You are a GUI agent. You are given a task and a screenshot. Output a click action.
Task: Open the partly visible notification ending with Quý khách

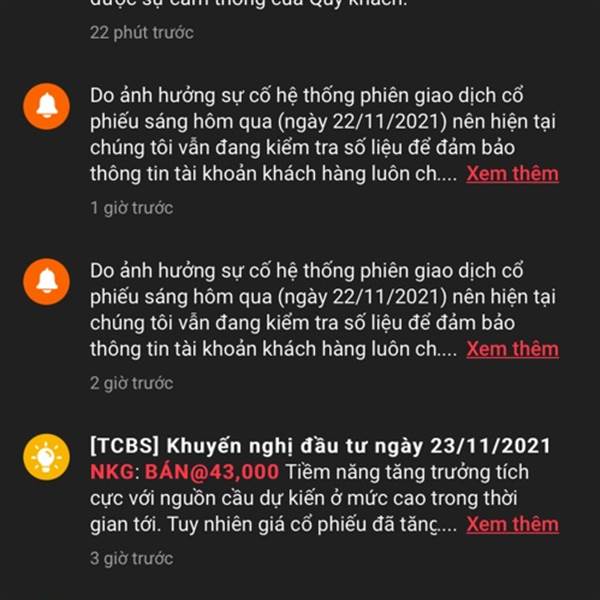tap(247, 5)
